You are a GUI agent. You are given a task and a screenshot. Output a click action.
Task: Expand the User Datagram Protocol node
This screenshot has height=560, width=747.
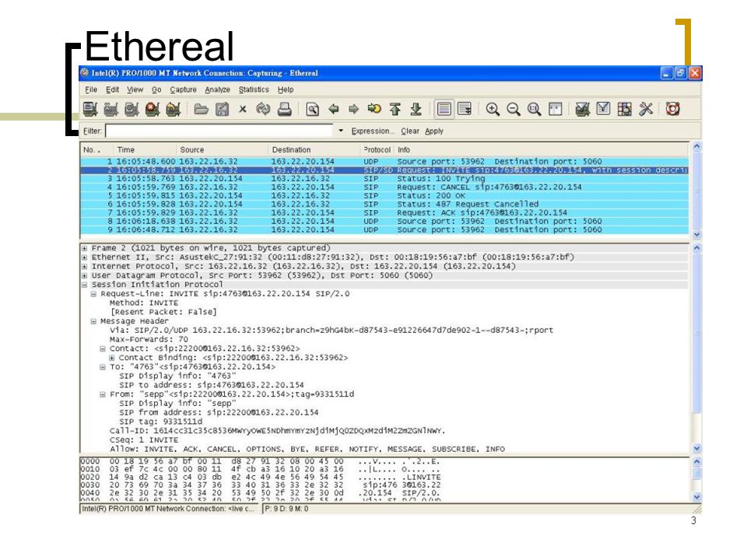tap(84, 275)
